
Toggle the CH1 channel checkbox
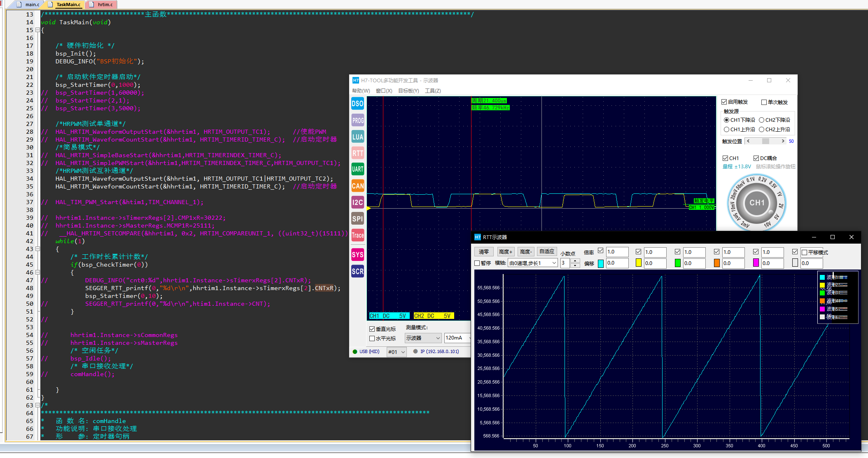coord(725,158)
